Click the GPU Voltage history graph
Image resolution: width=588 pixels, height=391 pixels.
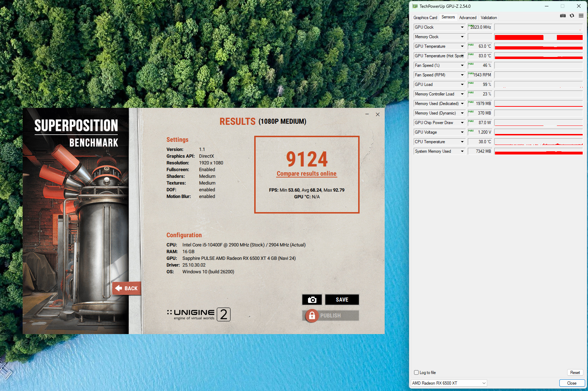[x=538, y=132]
